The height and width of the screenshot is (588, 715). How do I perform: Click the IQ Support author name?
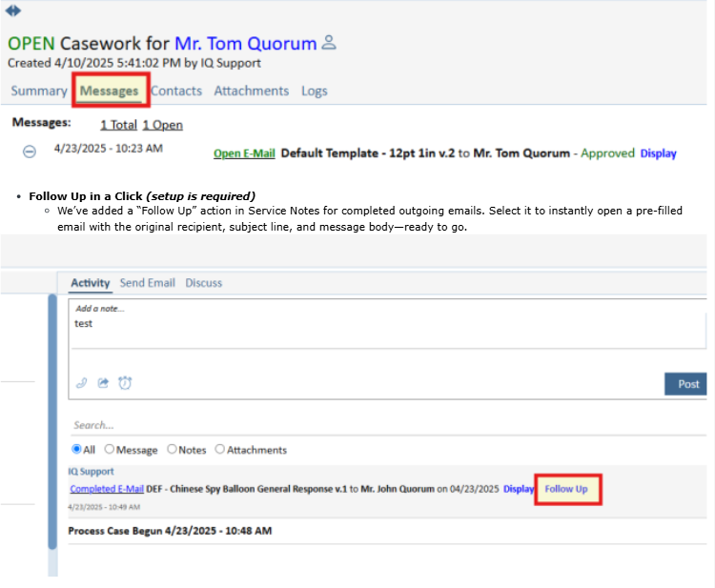pos(91,472)
